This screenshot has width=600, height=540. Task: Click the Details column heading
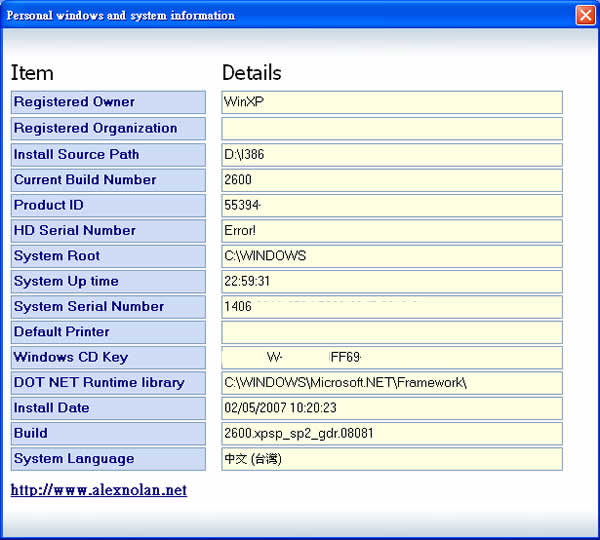[252, 73]
